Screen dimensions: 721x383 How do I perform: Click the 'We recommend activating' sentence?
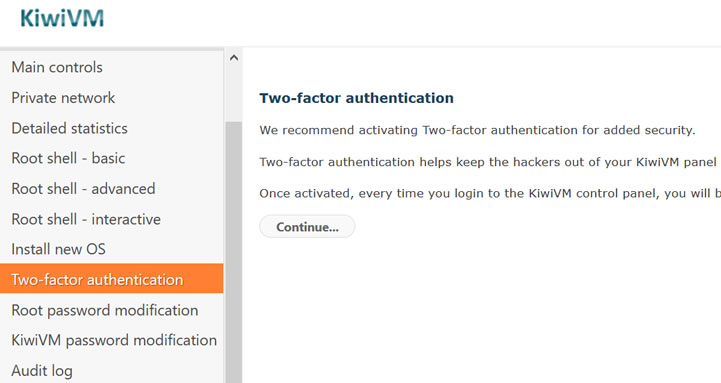477,130
